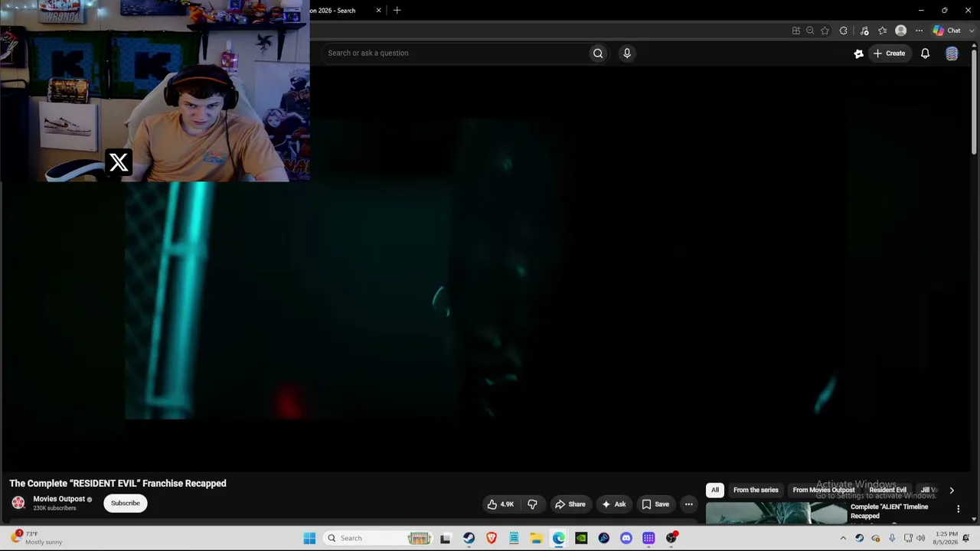
Task: Save the video to a playlist
Action: pos(655,504)
